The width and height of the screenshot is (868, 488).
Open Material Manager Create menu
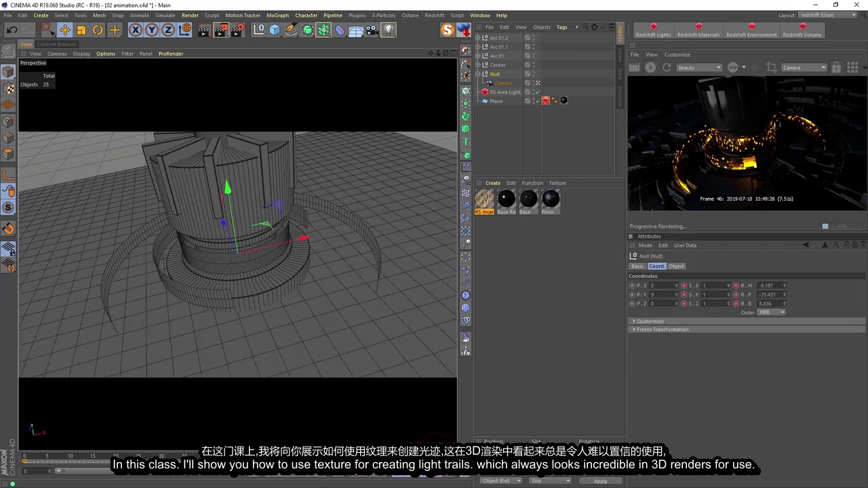pos(493,183)
